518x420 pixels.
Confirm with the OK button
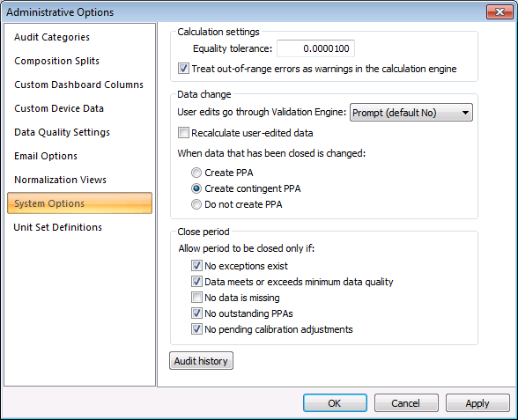coord(335,403)
